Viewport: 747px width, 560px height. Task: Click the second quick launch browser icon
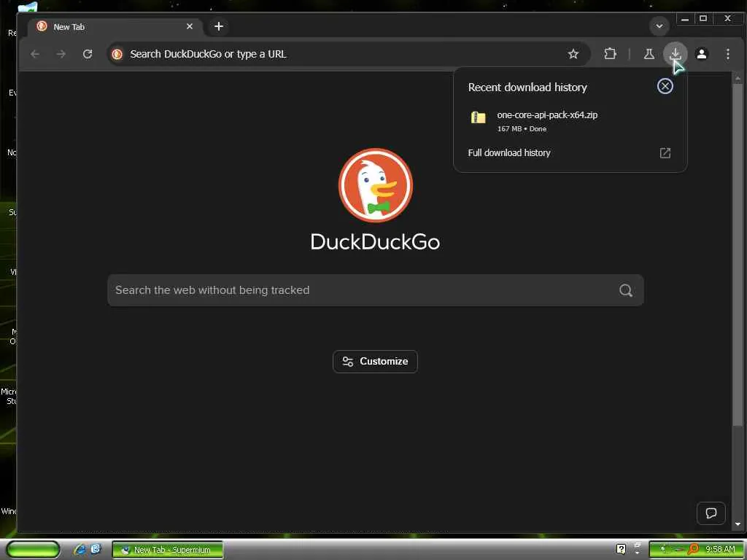(96, 550)
